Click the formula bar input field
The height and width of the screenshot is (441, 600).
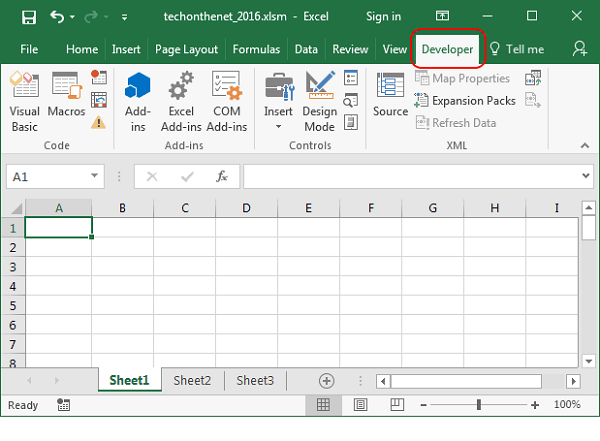[x=410, y=176]
